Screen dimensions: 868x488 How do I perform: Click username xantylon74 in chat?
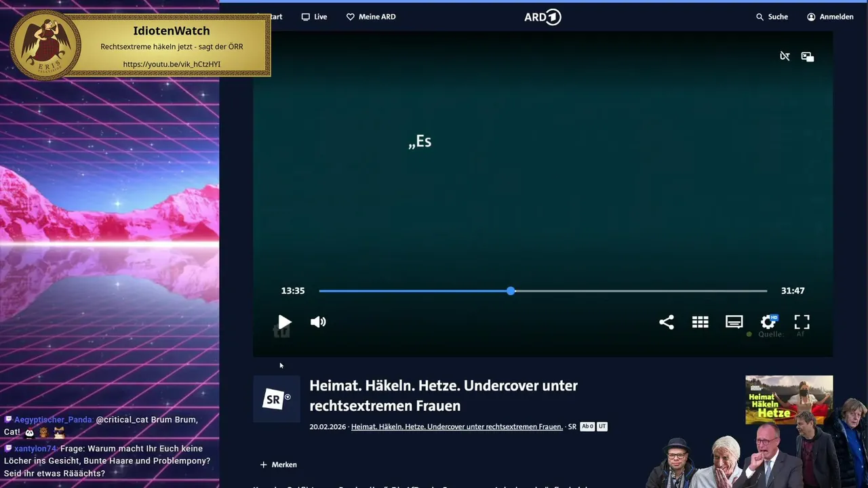[35, 449]
